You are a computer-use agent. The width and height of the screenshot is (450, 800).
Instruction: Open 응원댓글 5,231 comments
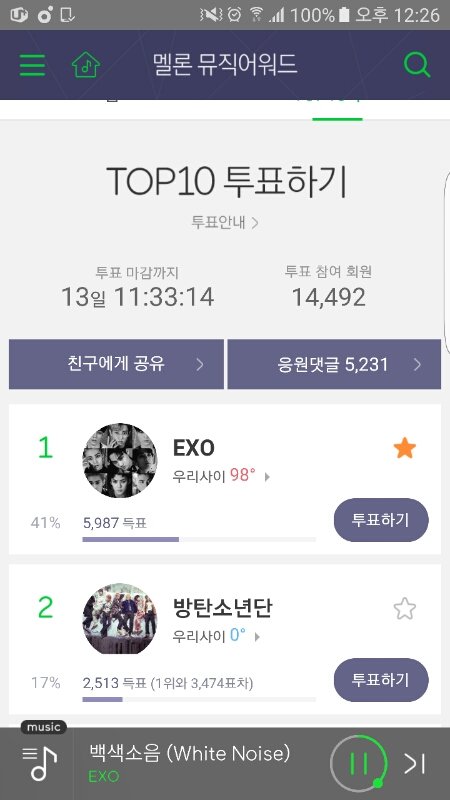pyautogui.click(x=334, y=364)
